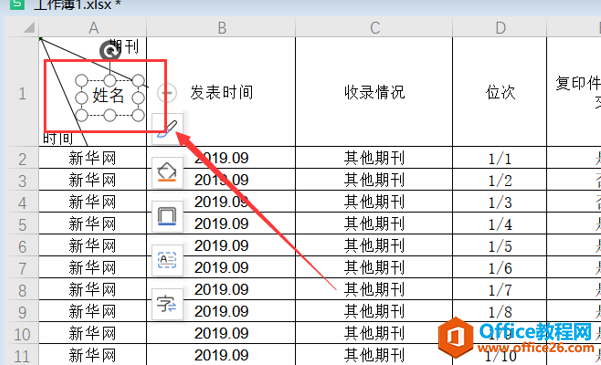Select row 7 header
The width and height of the screenshot is (601, 365).
[22, 267]
